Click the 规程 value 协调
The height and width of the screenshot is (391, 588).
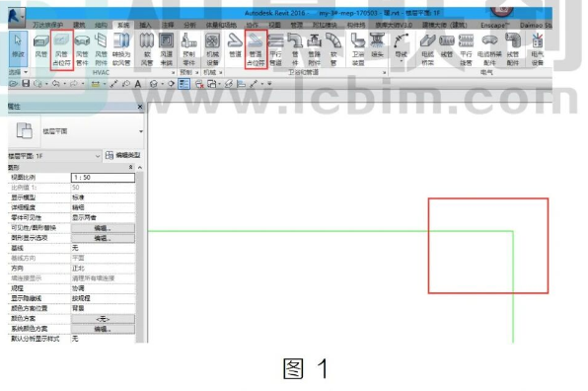click(103, 288)
